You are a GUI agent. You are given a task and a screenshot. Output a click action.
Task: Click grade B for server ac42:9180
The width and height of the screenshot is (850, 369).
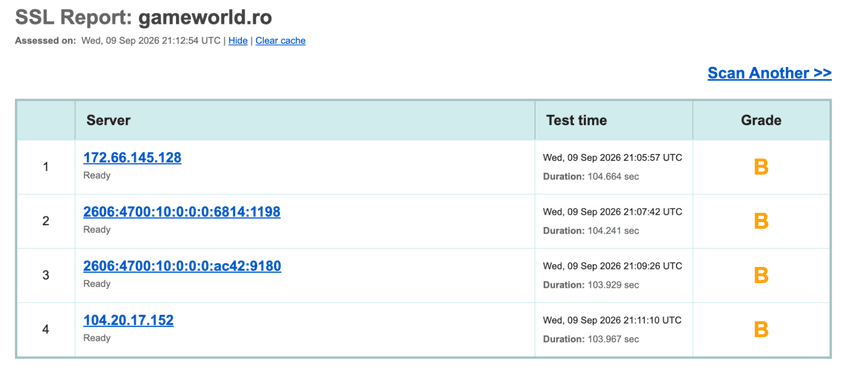point(761,275)
